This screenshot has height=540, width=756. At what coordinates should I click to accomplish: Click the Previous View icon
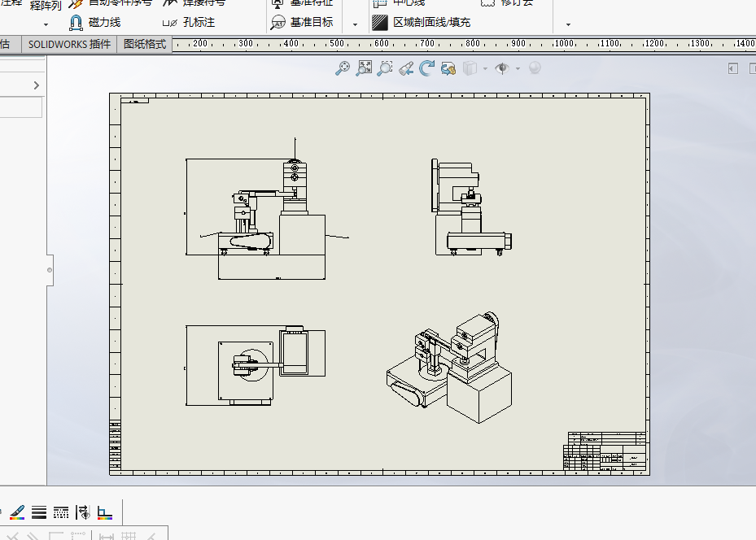[x=406, y=68]
